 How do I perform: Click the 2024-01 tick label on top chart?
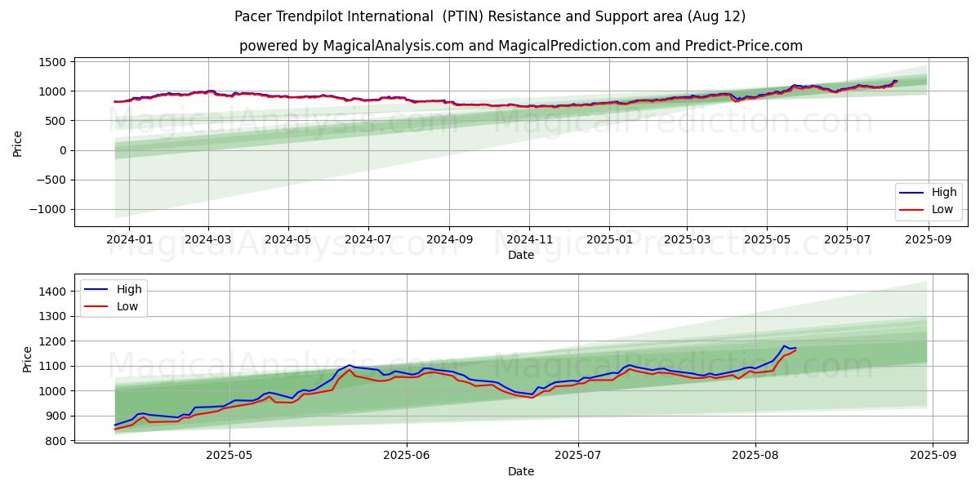[x=129, y=239]
